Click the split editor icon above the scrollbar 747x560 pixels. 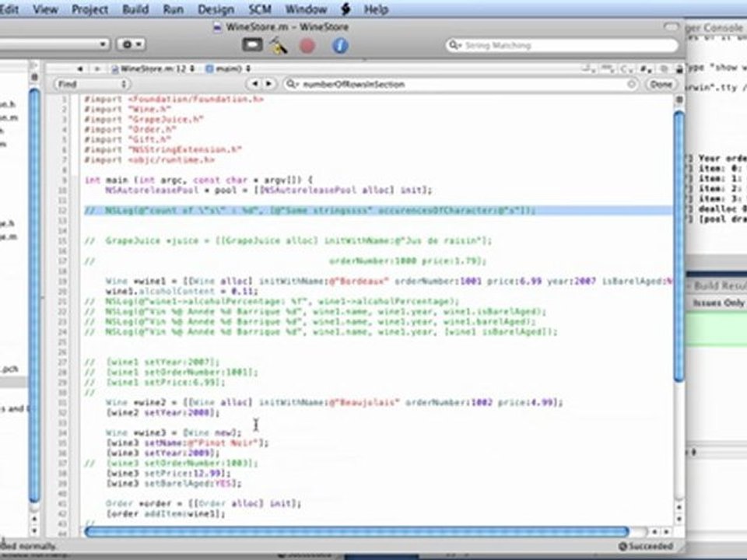point(679,100)
